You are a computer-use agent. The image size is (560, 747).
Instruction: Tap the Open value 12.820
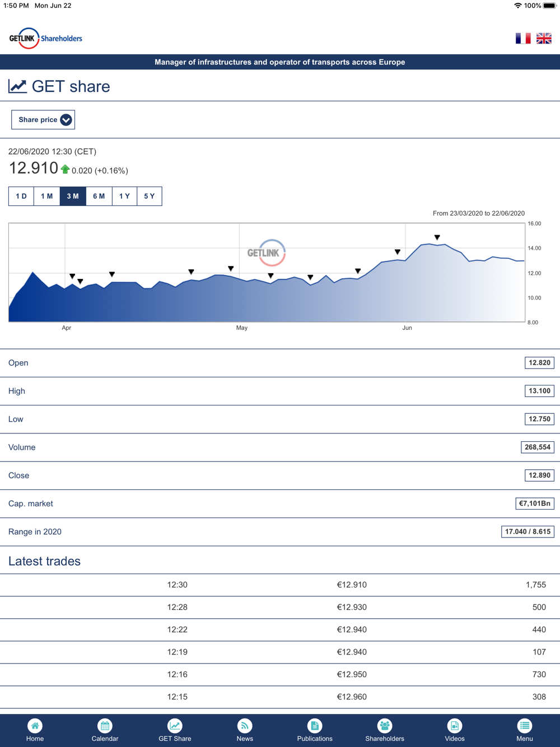pos(539,363)
